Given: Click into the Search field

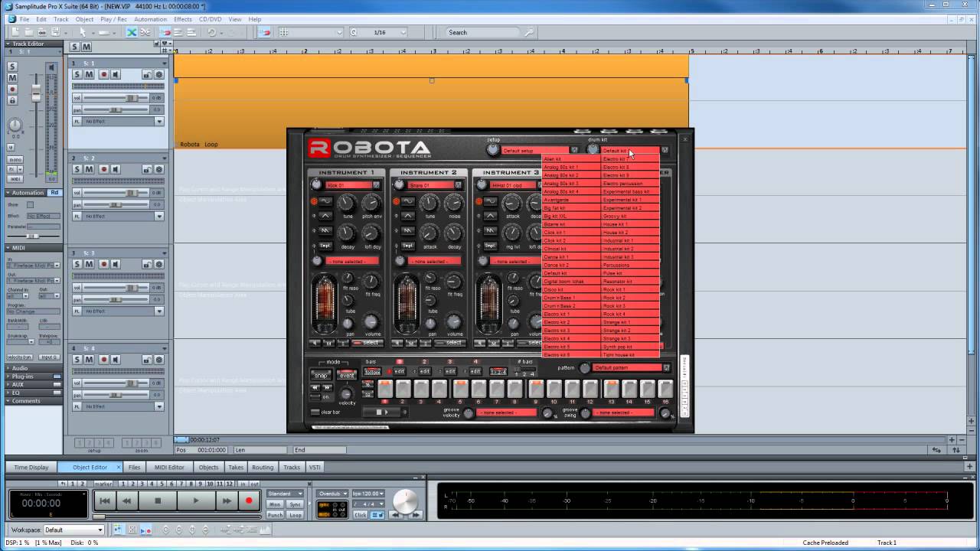Looking at the screenshot, I should [x=484, y=32].
